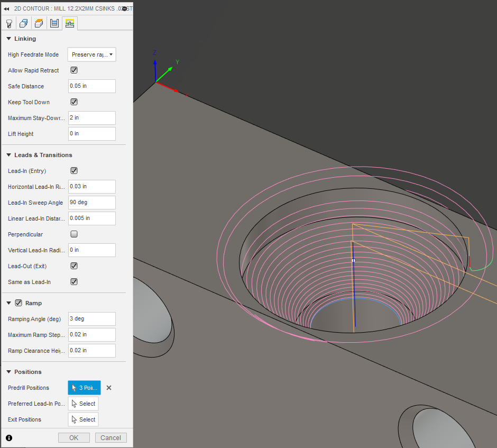
Task: Click the green Y axis arrow
Action: point(164,74)
